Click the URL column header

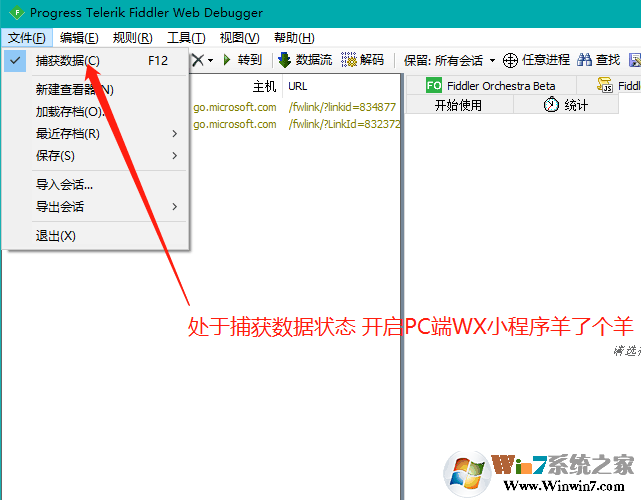pyautogui.click(x=341, y=86)
